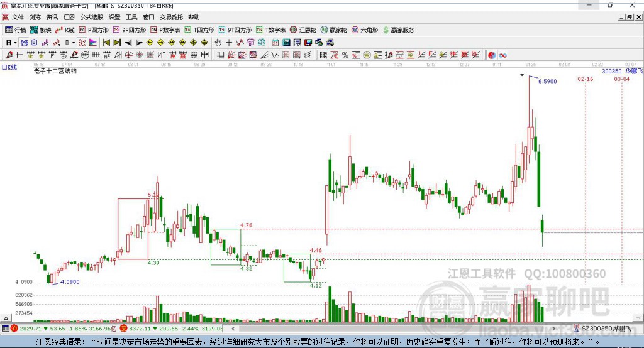This screenshot has height=348, width=644.
Task: Select the red circular target angle tool
Action: pyautogui.click(x=128, y=55)
